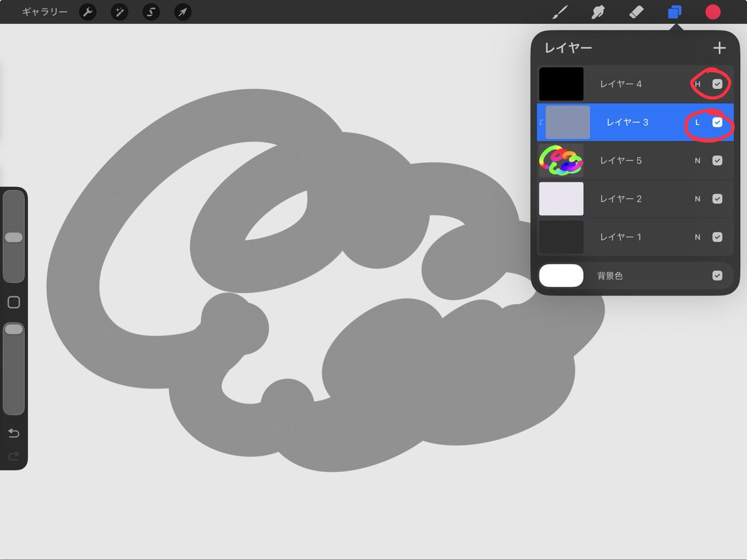Toggle visibility of レイヤー 1
Screen dimensions: 747x560
[x=717, y=237]
